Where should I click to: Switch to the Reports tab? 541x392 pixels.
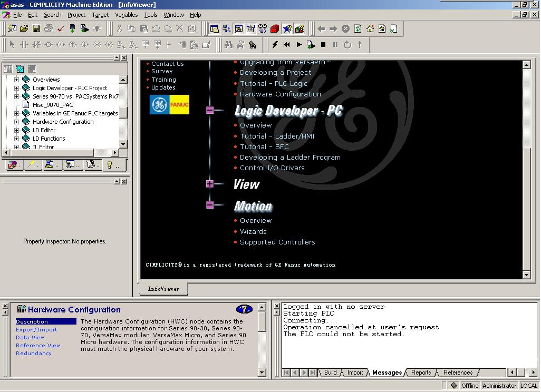[421, 373]
